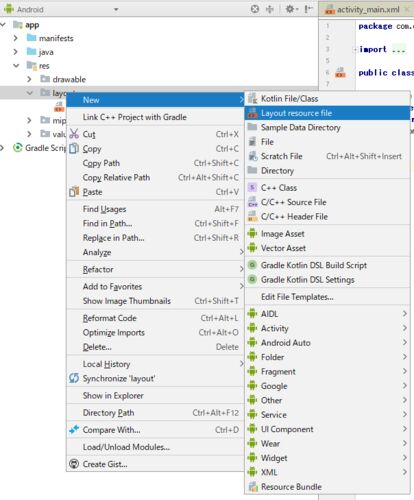Click the Kotlin File/Class icon
Screen dimensions: 414x500
253,98
